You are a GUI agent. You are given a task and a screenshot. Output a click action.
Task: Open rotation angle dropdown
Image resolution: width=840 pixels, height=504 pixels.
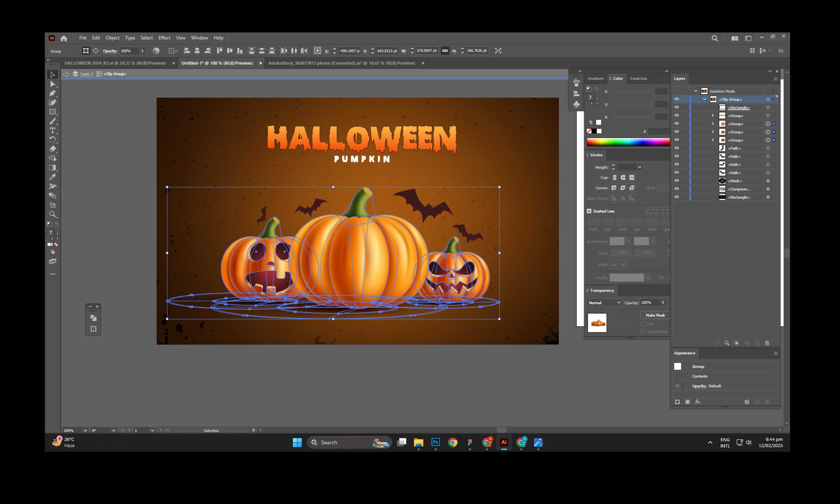pyautogui.click(x=113, y=430)
